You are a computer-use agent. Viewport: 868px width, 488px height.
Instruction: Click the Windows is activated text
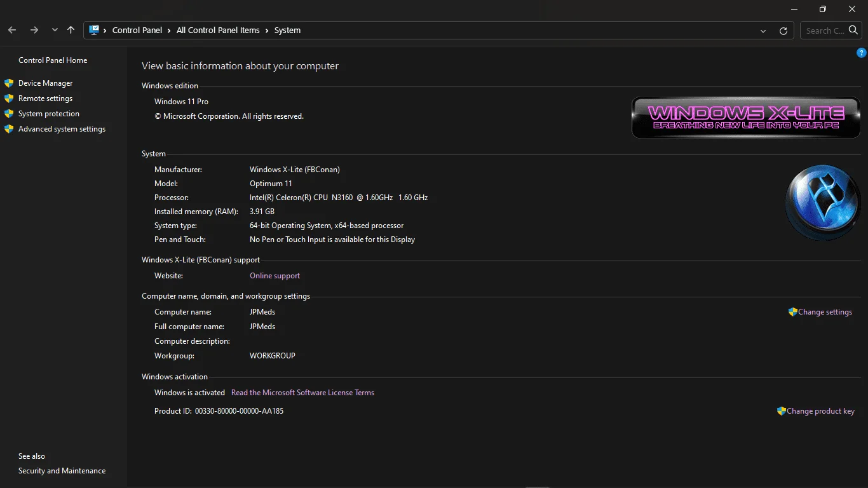189,393
